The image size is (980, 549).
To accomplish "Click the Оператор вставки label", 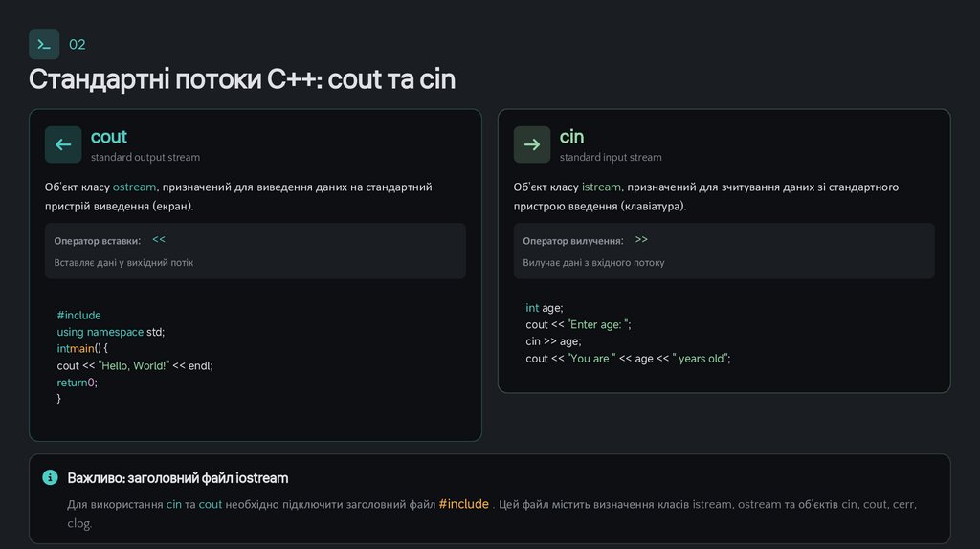I will pos(97,241).
